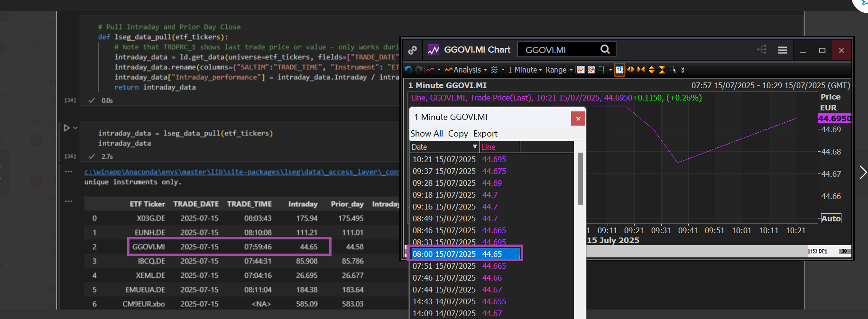The width and height of the screenshot is (868, 319).
Task: Click the 153 DP indicator on chart scrollbar
Action: 817,251
